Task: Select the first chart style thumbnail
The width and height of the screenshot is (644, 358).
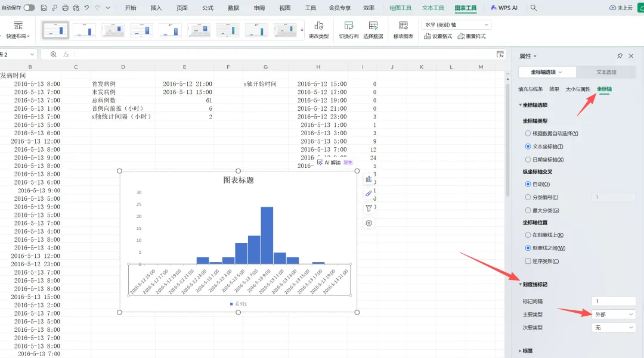Action: [55, 30]
